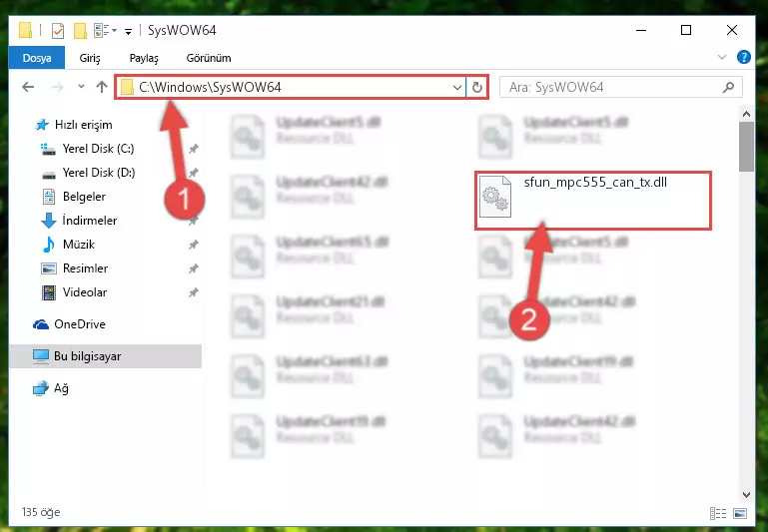Image resolution: width=768 pixels, height=532 pixels.
Task: Select the sfun_mpc555_can_tx.dll file name
Action: coord(595,182)
